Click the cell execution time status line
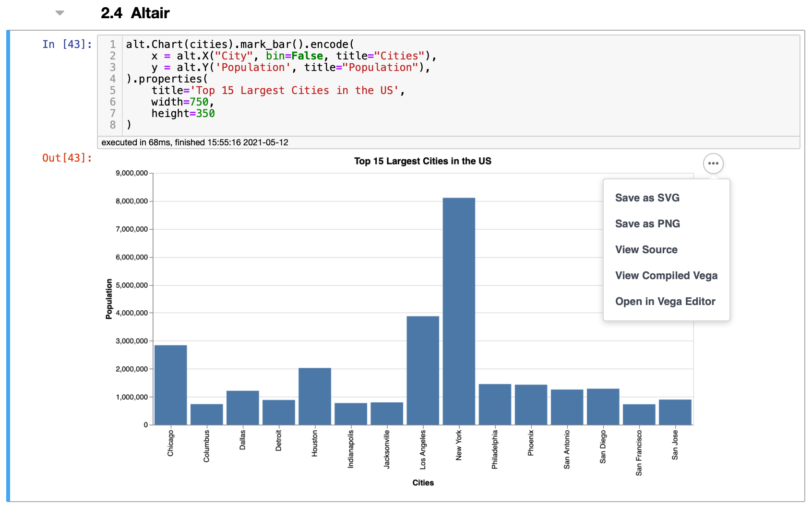Image resolution: width=812 pixels, height=517 pixels. pyautogui.click(x=195, y=142)
